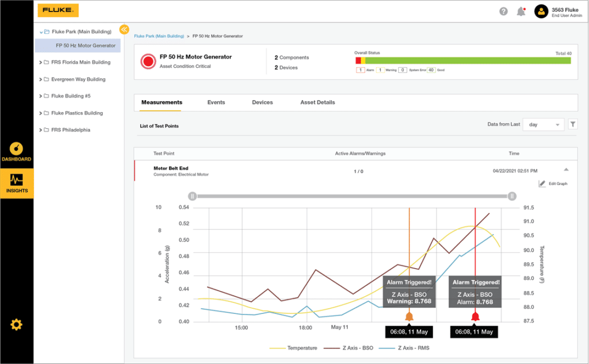
Task: Open settings gear icon in sidebar
Action: pyautogui.click(x=16, y=325)
